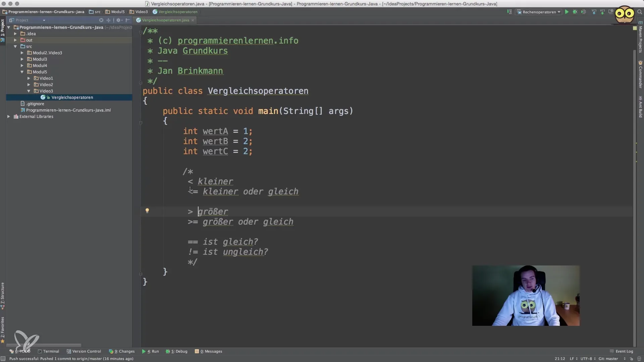This screenshot has width=644, height=362.
Task: Click the intention lightbulb in the gutter
Action: tap(147, 211)
